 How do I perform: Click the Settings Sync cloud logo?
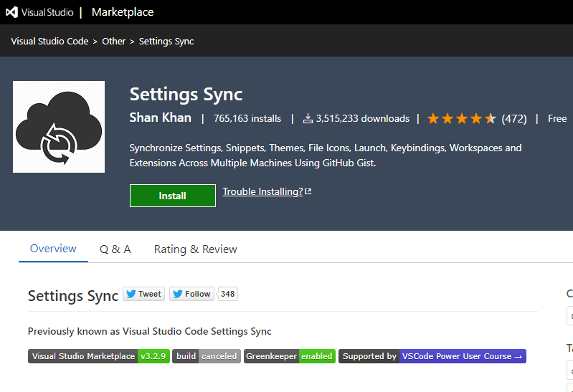59,127
